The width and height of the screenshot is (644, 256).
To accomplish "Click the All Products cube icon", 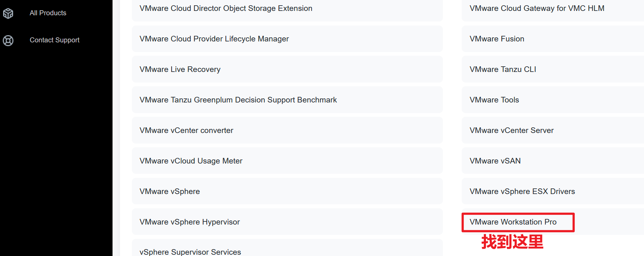I will 8,13.
